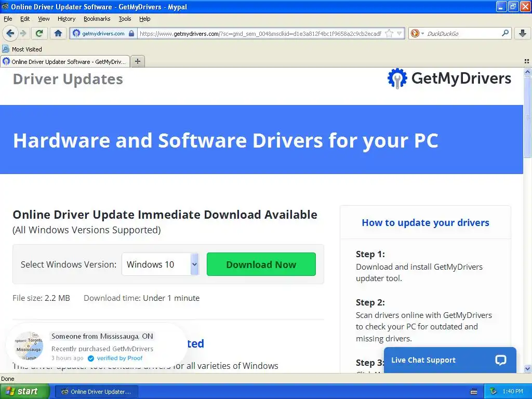Screen dimensions: 532x399
Task: Click the verified checkmark badge
Action: point(90,358)
